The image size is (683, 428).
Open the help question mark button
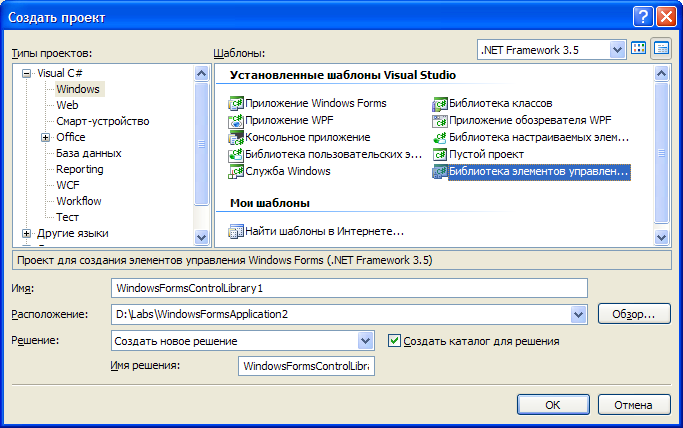tap(642, 17)
